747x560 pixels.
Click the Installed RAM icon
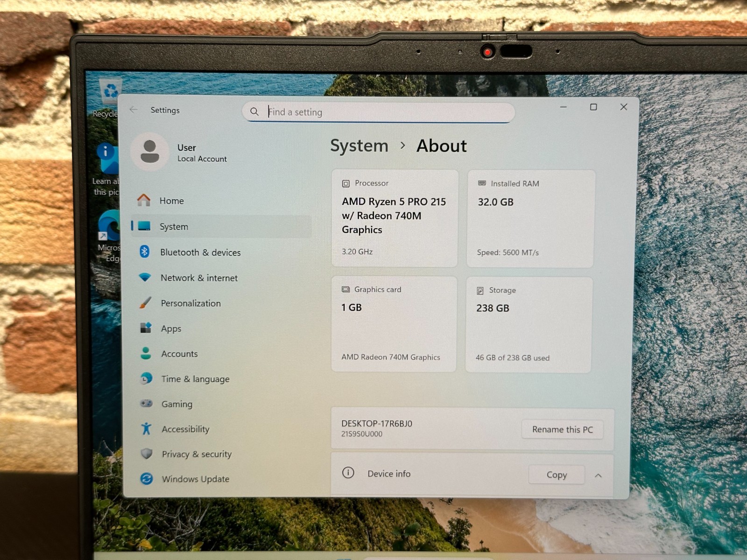(x=482, y=183)
